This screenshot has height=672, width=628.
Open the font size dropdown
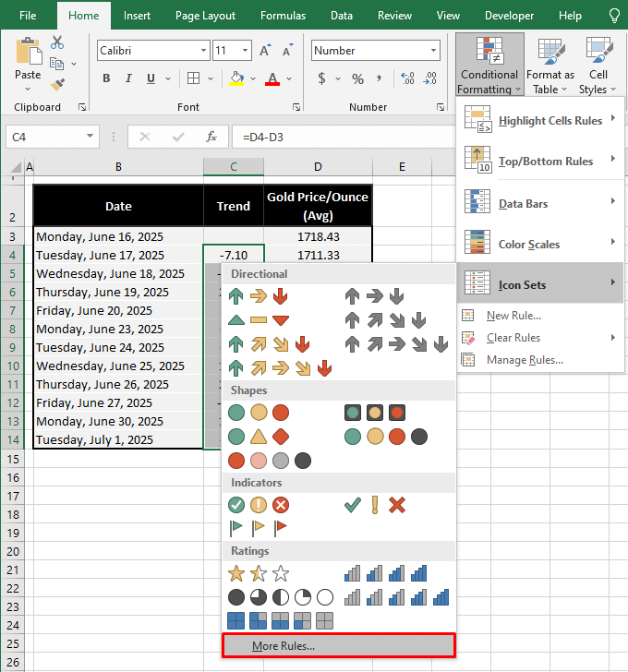[x=245, y=51]
